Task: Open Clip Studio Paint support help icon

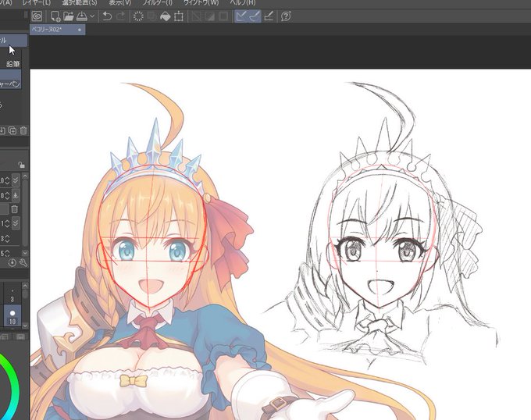Action: [x=286, y=16]
